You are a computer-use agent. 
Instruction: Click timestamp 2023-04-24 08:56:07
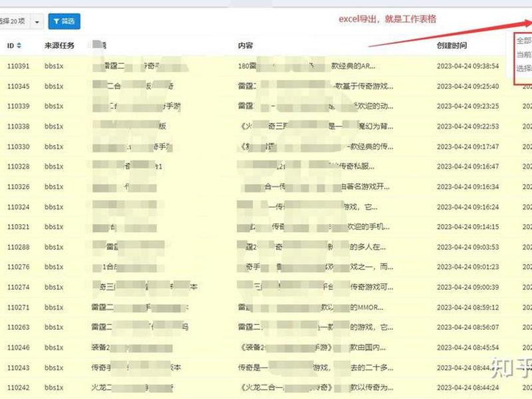coord(468,327)
